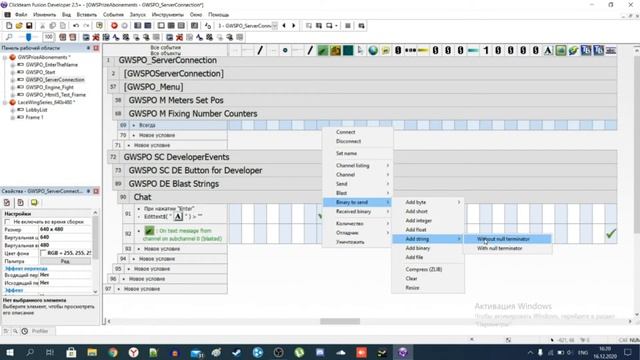The width and height of the screenshot is (640, 360).
Task: Open File Explorer from taskbar
Action: pyautogui.click(x=92, y=352)
